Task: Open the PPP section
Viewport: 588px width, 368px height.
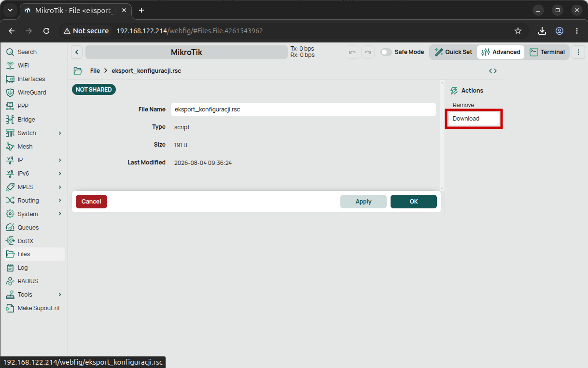Action: (x=33, y=106)
